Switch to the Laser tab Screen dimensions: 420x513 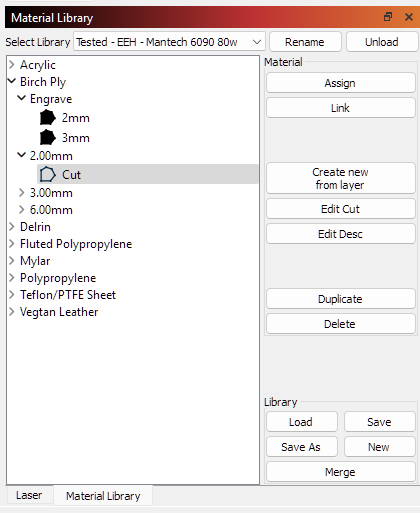coord(29,495)
